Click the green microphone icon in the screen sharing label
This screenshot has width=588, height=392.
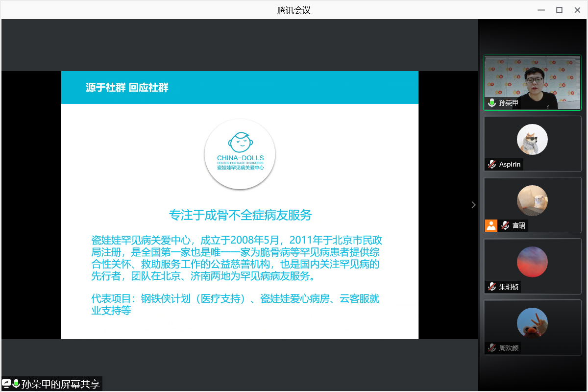tap(16, 384)
